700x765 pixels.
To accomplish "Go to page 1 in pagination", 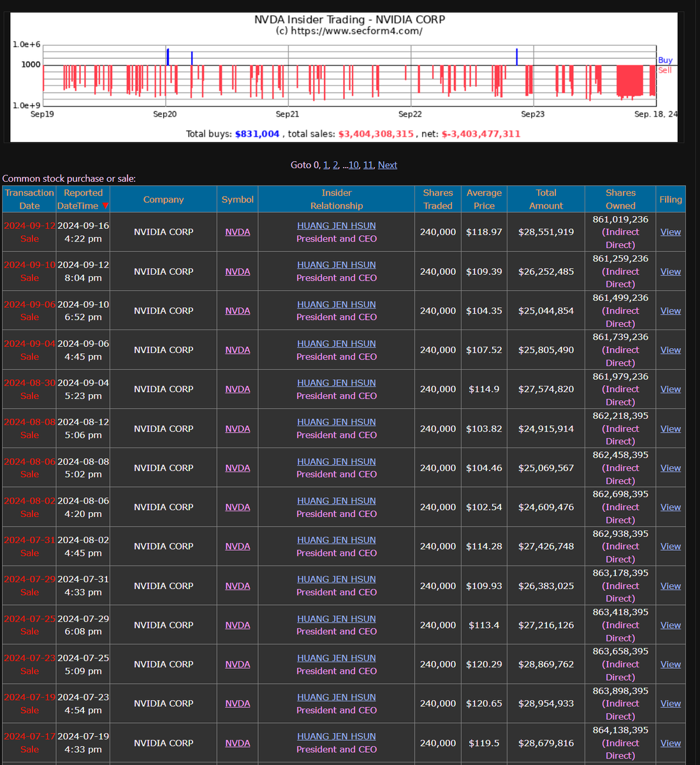I will point(326,165).
